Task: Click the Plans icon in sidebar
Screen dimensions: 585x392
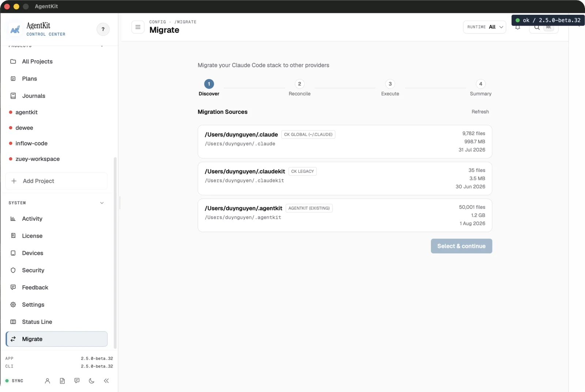Action: coord(13,79)
